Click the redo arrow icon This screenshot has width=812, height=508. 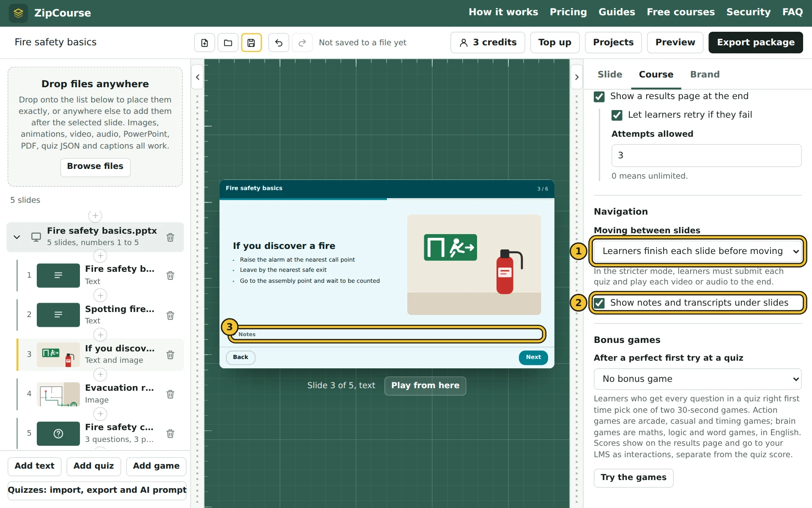coord(302,43)
